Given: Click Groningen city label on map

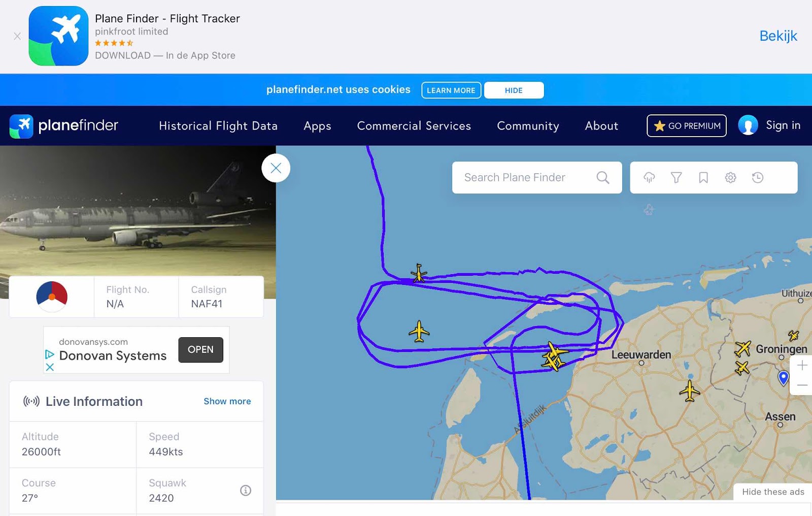Looking at the screenshot, I should pos(782,349).
